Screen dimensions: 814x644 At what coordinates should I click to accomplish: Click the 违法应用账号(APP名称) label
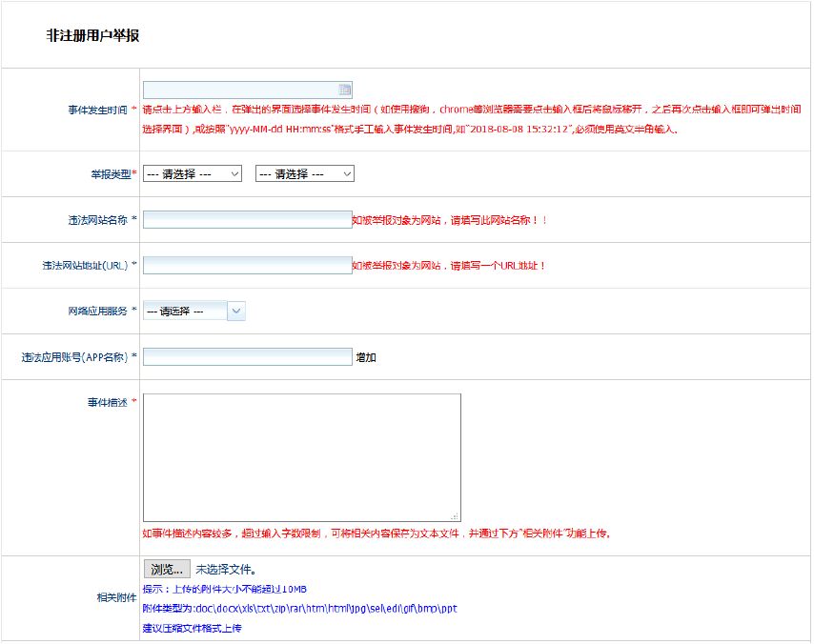(74, 357)
